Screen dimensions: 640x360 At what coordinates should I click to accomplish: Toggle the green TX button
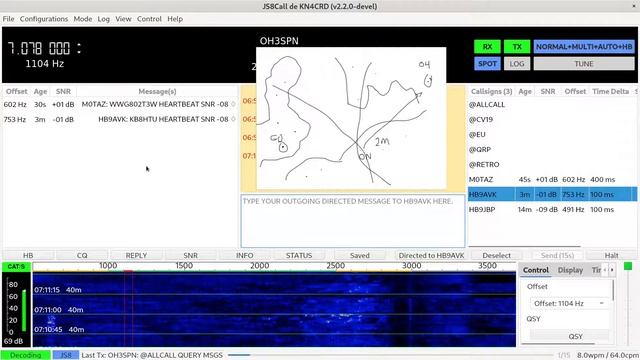pos(517,47)
